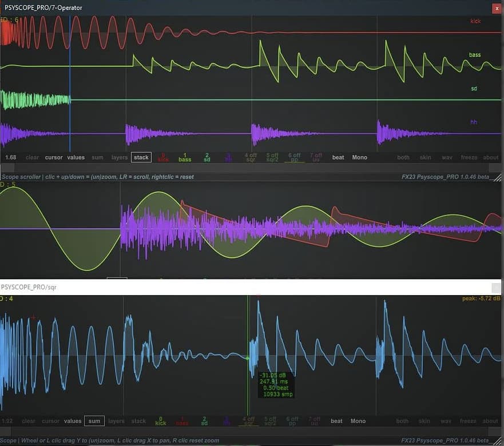Image resolution: width=504 pixels, height=446 pixels.
Task: Toggle Mono in the sqr scope toolbar
Action: click(x=358, y=421)
